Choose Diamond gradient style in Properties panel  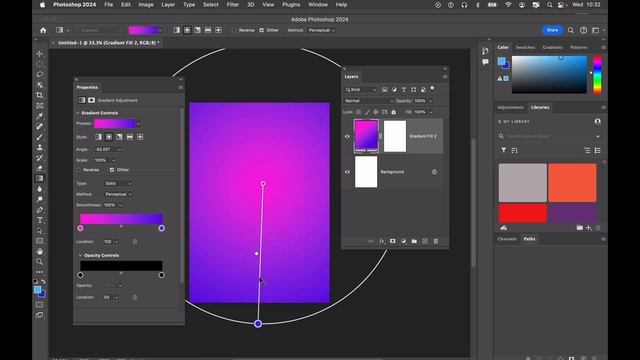point(140,137)
